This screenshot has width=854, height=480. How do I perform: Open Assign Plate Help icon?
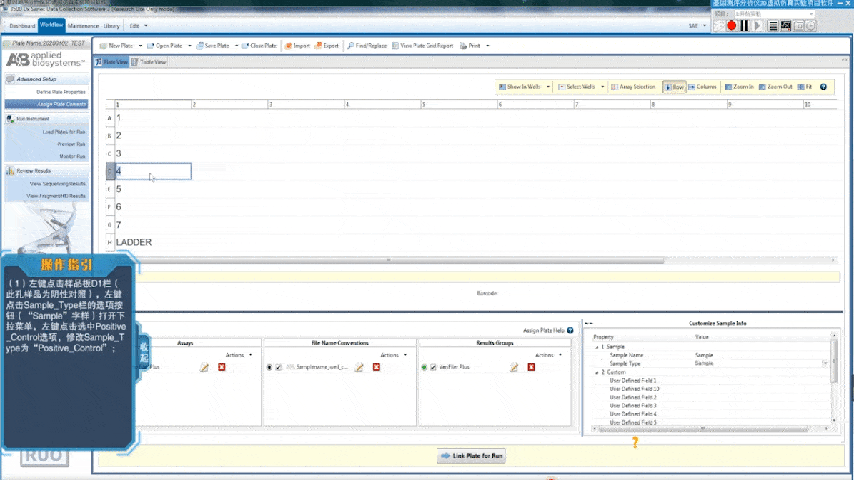click(570, 330)
